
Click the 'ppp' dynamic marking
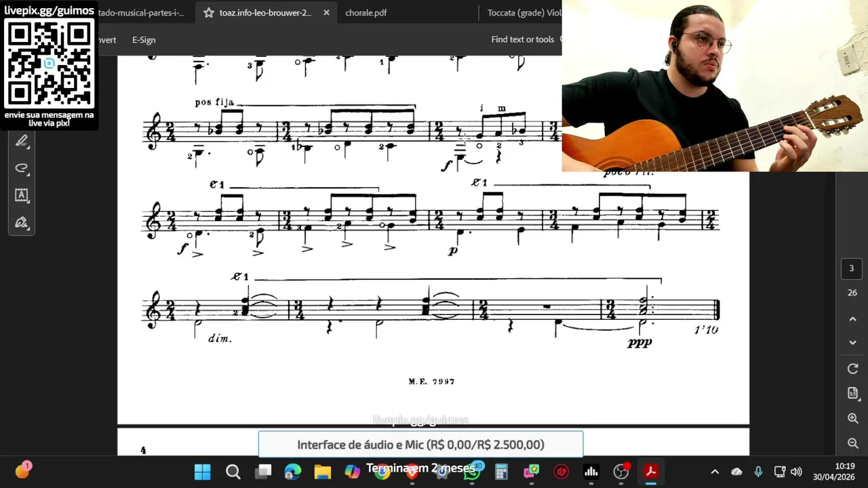pos(639,344)
